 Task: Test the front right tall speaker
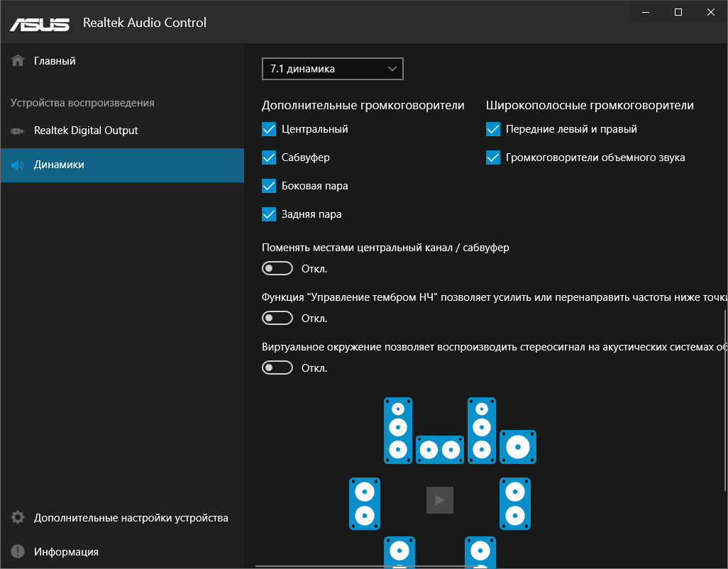(x=482, y=430)
